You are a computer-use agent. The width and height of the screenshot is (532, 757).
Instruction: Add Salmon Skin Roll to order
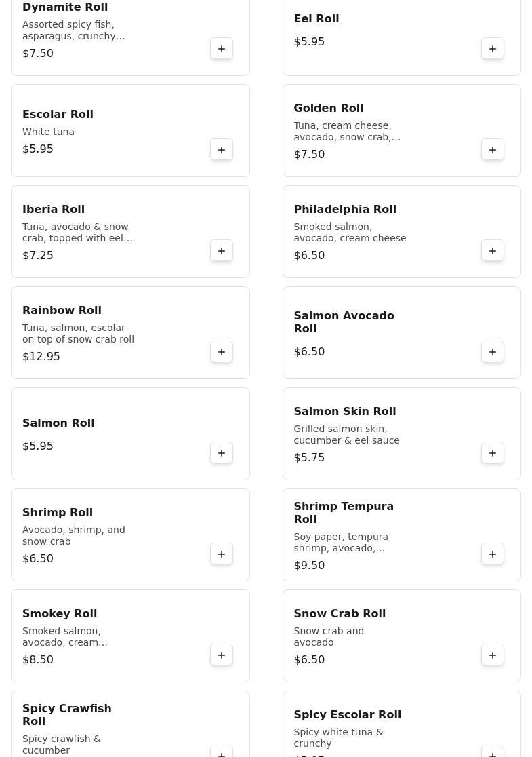click(493, 453)
